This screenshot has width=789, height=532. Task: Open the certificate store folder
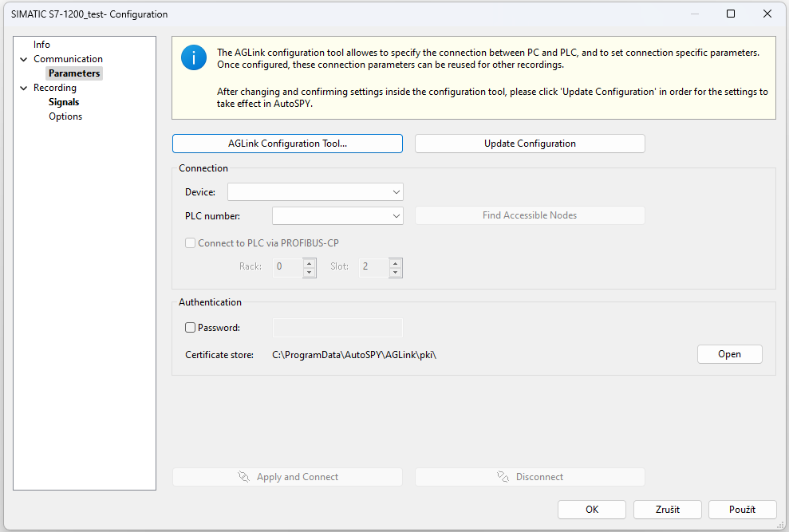tap(730, 354)
